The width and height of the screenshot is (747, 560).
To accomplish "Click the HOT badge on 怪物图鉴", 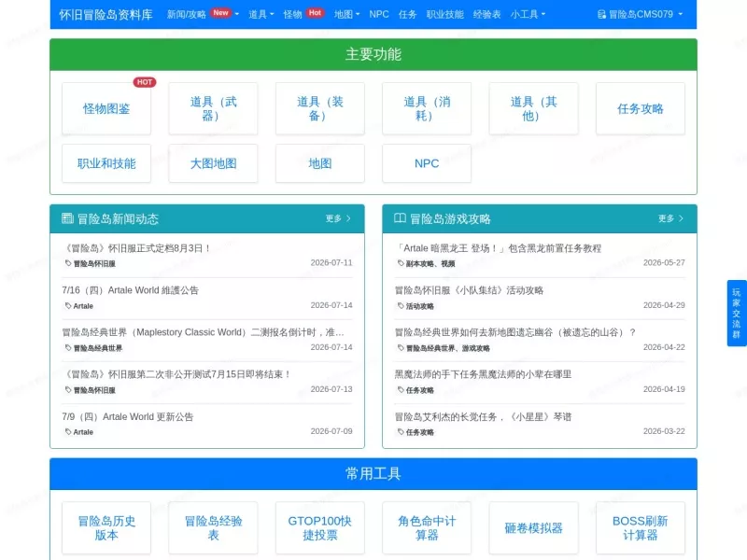I will (145, 82).
